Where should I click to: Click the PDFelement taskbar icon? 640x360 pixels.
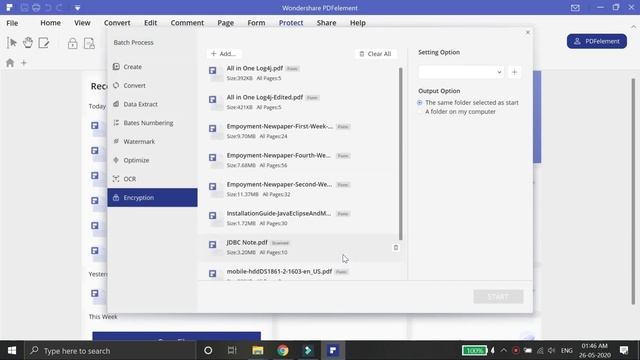coord(333,350)
